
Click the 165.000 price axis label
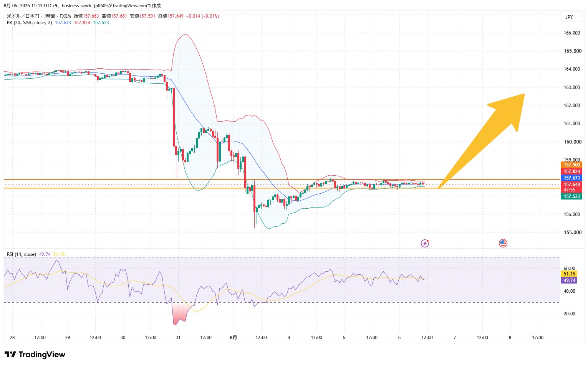(572, 51)
